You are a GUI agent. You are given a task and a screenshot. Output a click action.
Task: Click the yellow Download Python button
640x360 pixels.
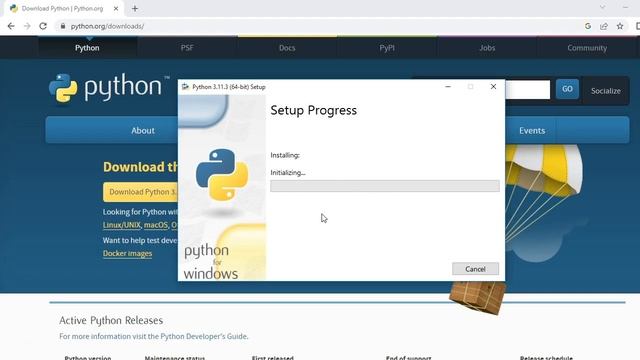pyautogui.click(x=141, y=192)
